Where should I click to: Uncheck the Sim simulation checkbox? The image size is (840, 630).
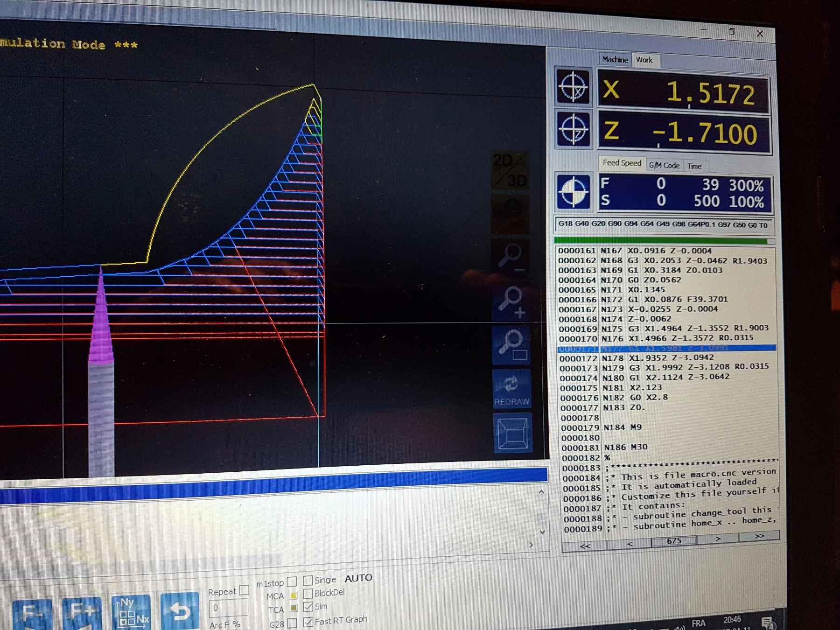[308, 607]
